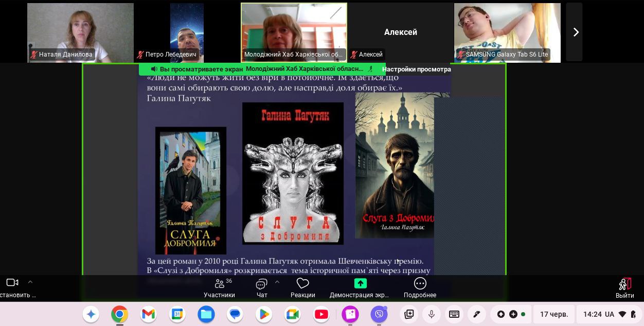Screen dimensions: 644x326
Task: Start Демонстрация экрана screen share
Action: click(x=360, y=288)
